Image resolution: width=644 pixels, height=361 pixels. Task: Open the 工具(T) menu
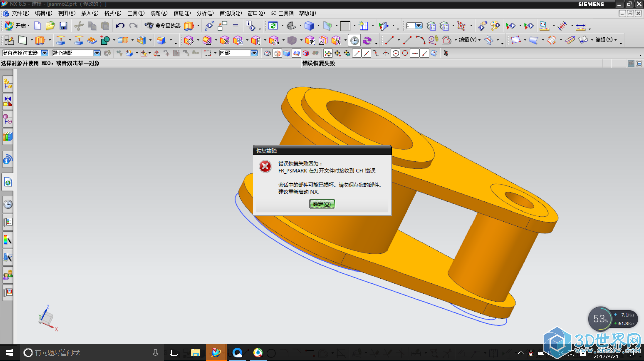(x=136, y=13)
